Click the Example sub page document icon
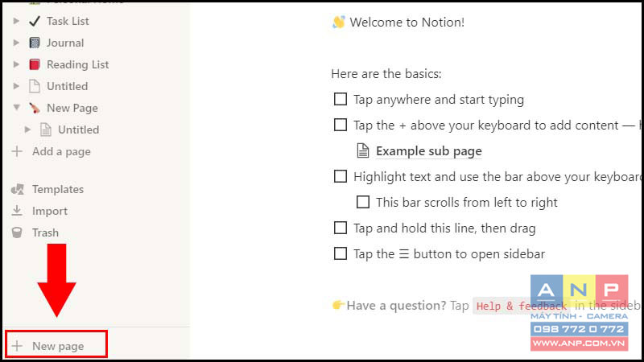Image resolution: width=644 pixels, height=362 pixels. point(363,150)
